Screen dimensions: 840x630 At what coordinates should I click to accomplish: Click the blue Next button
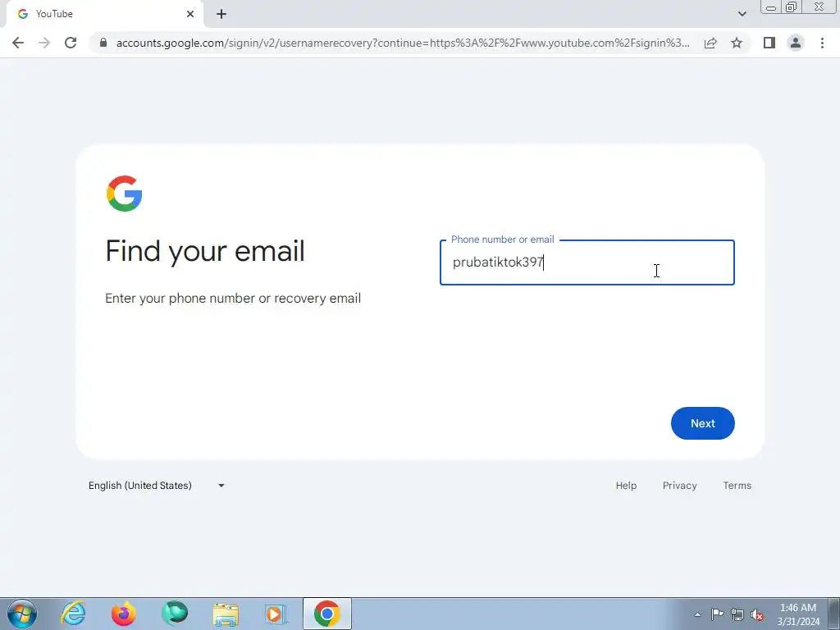pyautogui.click(x=702, y=423)
